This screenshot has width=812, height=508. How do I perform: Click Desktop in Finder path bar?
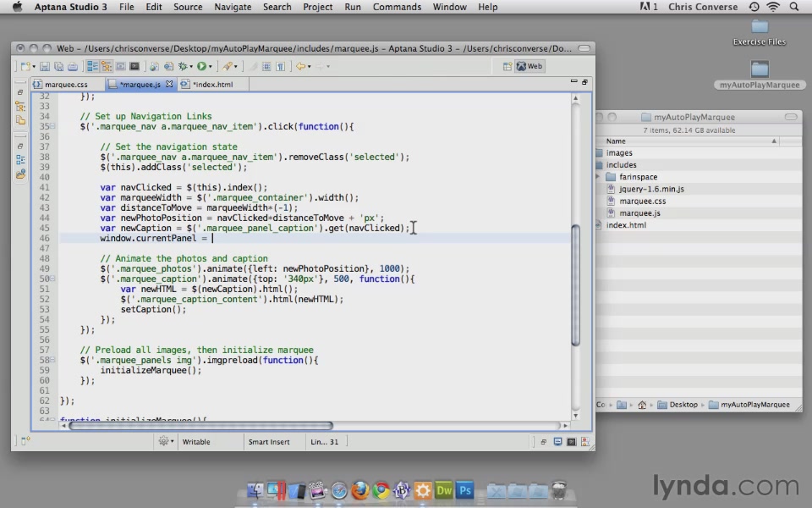point(678,405)
